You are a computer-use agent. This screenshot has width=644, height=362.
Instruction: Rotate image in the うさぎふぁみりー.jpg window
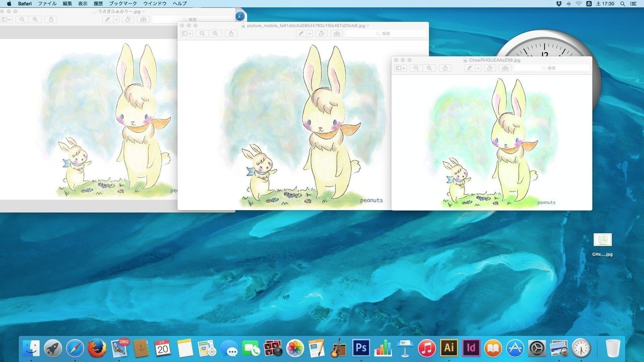point(128,20)
